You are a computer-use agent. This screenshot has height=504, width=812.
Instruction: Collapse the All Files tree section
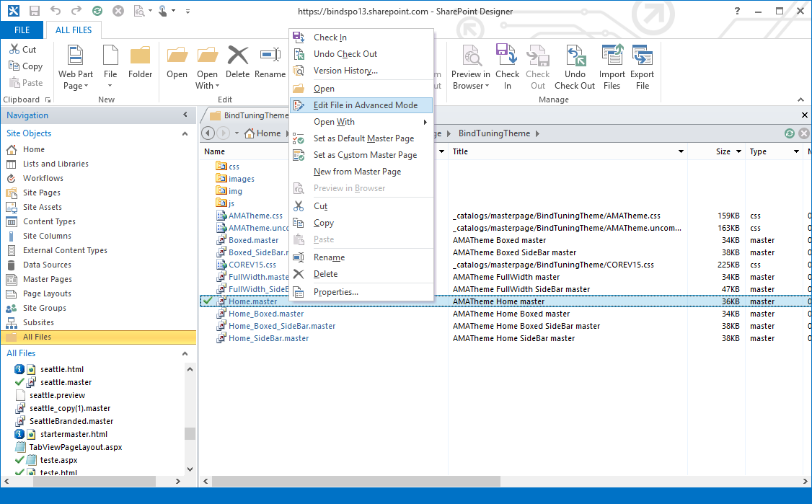pos(185,354)
